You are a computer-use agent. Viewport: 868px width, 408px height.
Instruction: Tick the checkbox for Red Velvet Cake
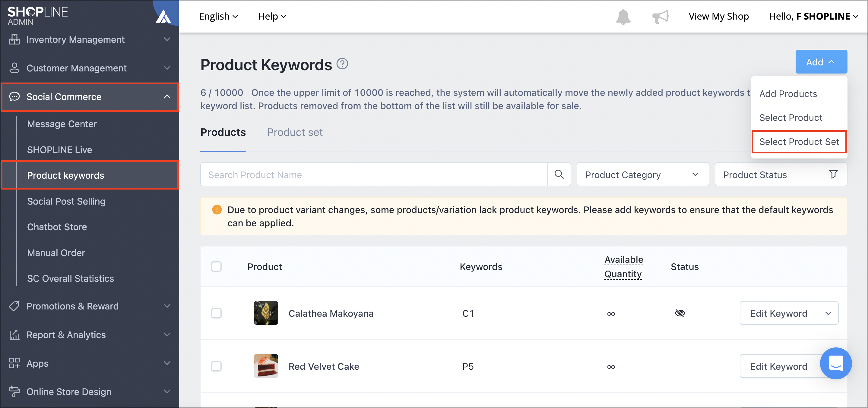(x=216, y=366)
